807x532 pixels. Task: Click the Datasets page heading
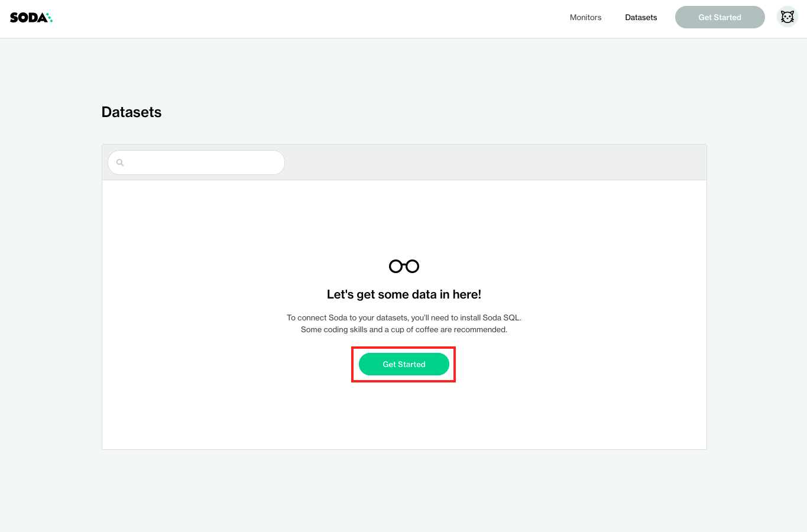pyautogui.click(x=131, y=112)
